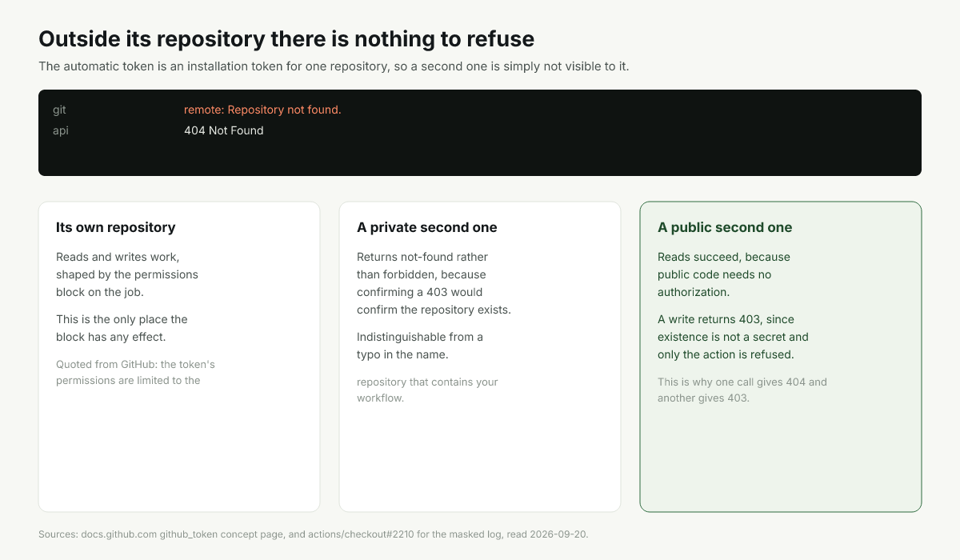
Task: Select the '404 Not Found' output line
Action: 223,130
